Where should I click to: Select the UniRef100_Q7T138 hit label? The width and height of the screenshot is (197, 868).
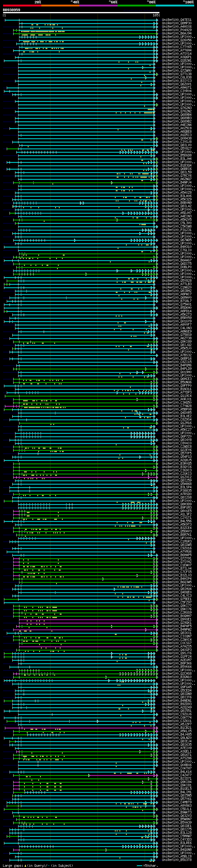(x=176, y=74)
